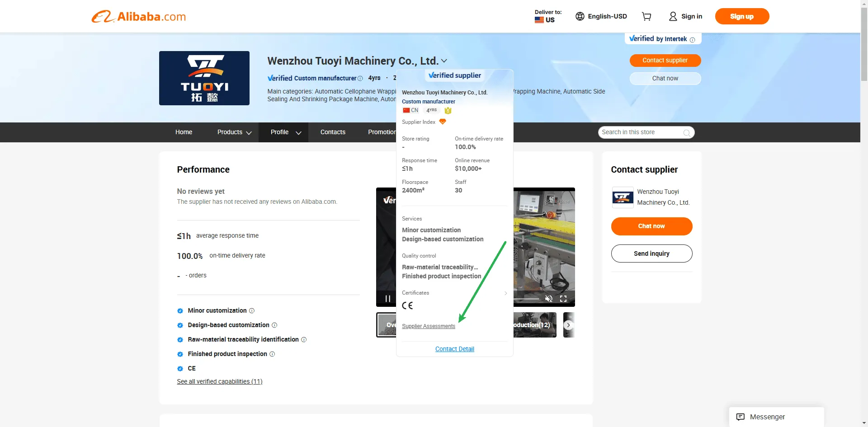Click Chat now button in header
Image resolution: width=868 pixels, height=427 pixels.
click(x=665, y=78)
